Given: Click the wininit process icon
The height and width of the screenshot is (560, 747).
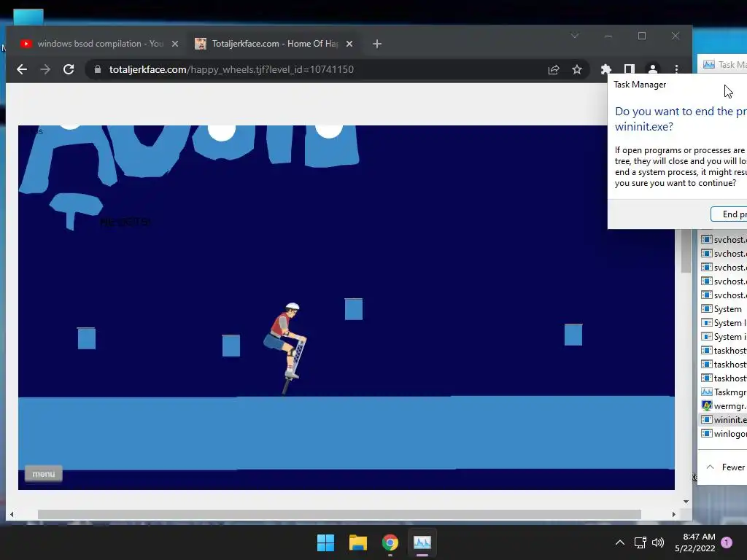Looking at the screenshot, I should pyautogui.click(x=706, y=419).
